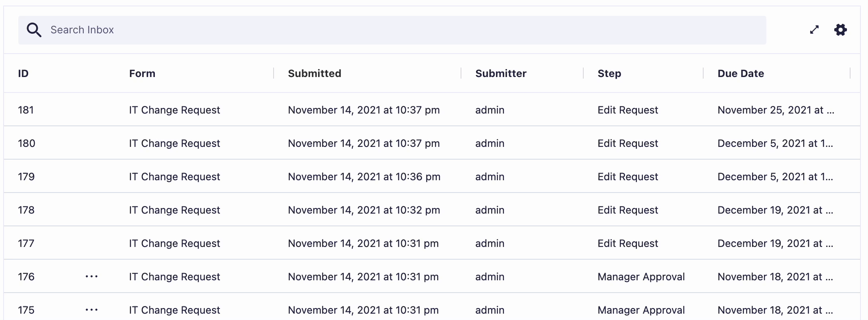Click the November 25, 2021 due date
This screenshot has height=320, width=868.
(x=775, y=110)
